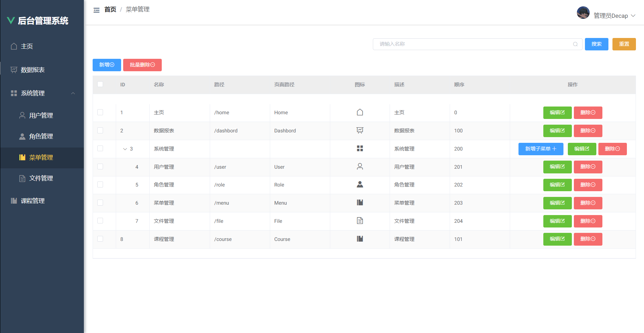Click the name search input field
This screenshot has width=644, height=333.
[x=470, y=44]
